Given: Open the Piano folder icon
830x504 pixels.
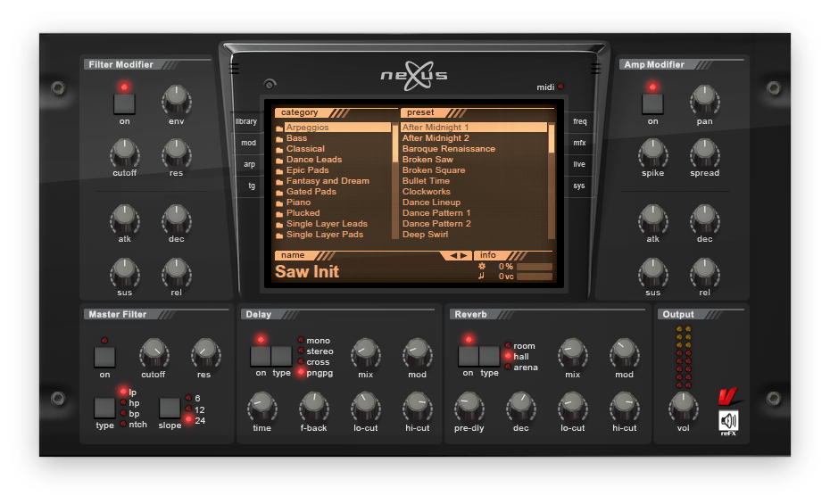Looking at the screenshot, I should click(x=279, y=203).
